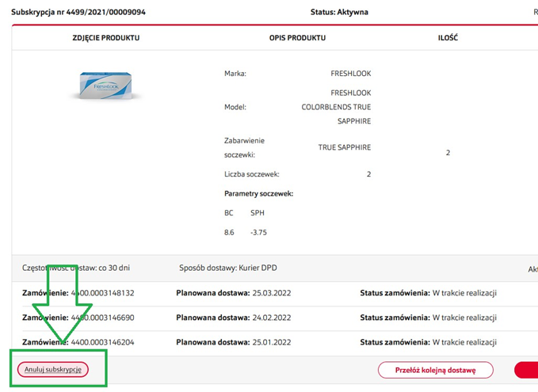Click planned delivery date 25.01.2022
The height and width of the screenshot is (392, 538).
272,342
